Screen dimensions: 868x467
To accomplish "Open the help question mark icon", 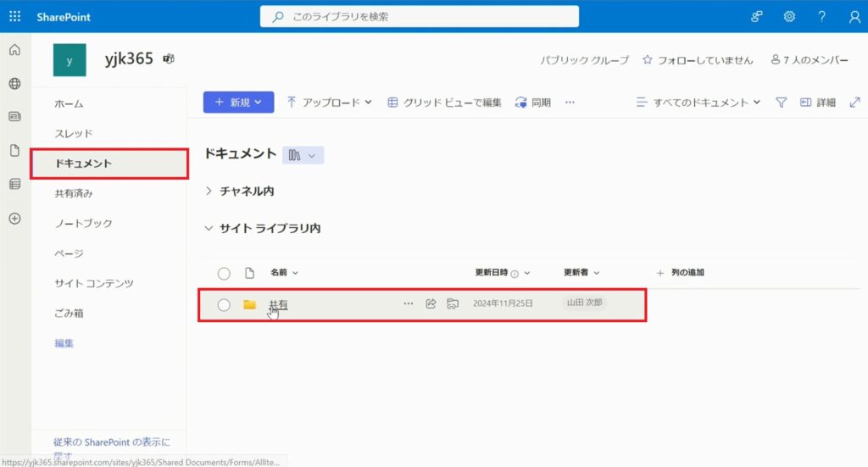I will (821, 17).
